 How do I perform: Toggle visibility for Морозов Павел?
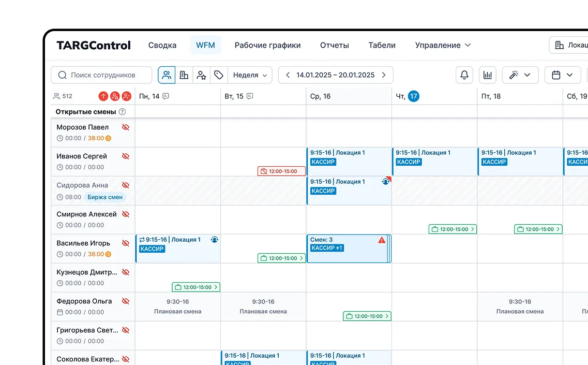(x=126, y=127)
